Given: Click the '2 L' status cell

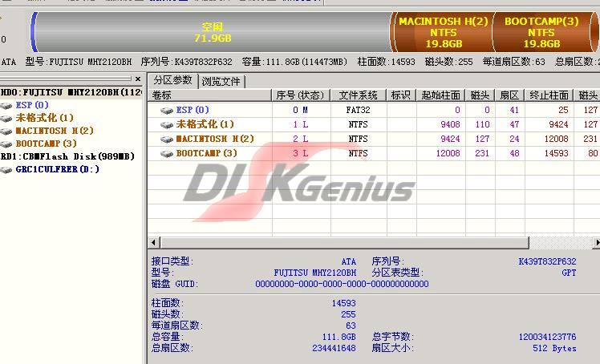Looking at the screenshot, I should 300,140.
